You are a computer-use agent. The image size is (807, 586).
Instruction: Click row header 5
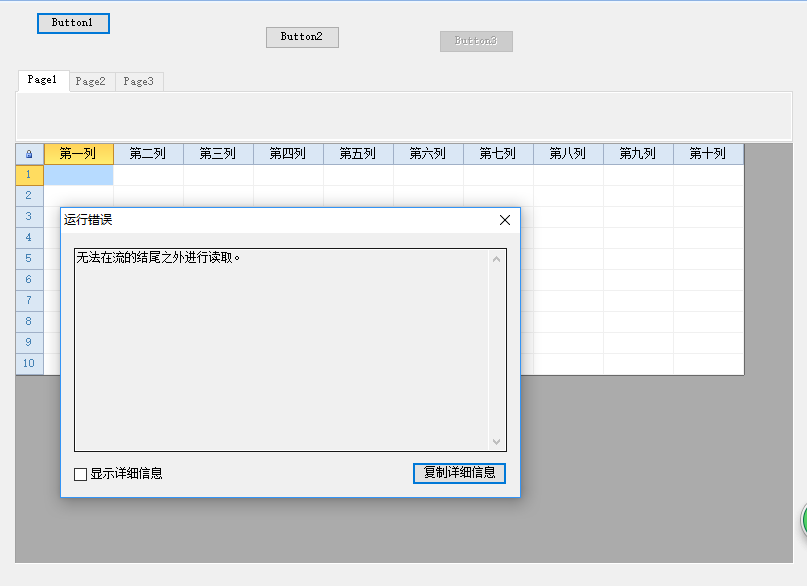(x=29, y=259)
